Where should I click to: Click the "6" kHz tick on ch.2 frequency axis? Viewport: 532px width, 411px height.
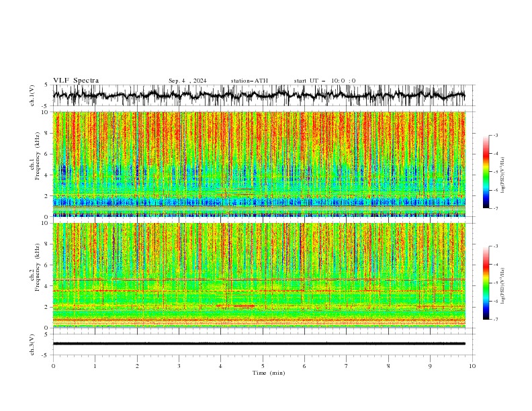pyautogui.click(x=47, y=265)
